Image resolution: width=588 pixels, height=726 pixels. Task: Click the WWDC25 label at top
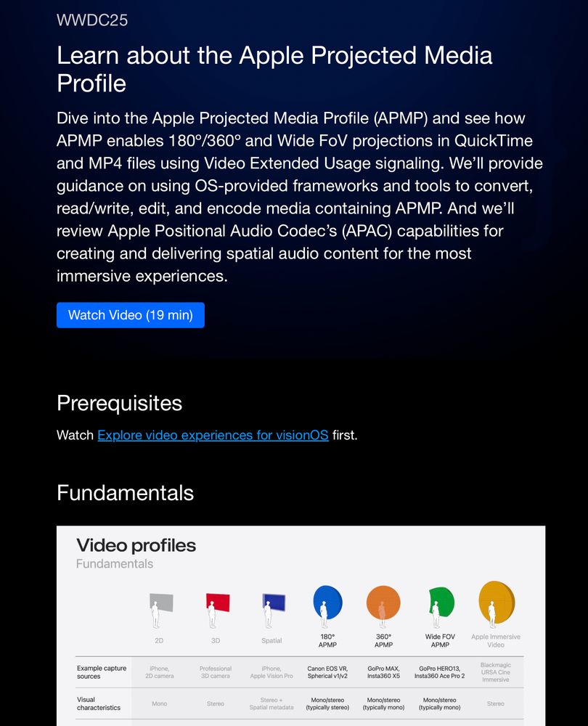pos(92,20)
